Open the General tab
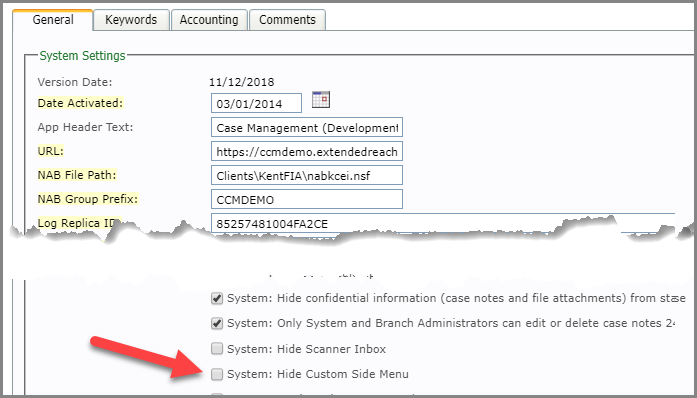The image size is (697, 398). pyautogui.click(x=53, y=20)
